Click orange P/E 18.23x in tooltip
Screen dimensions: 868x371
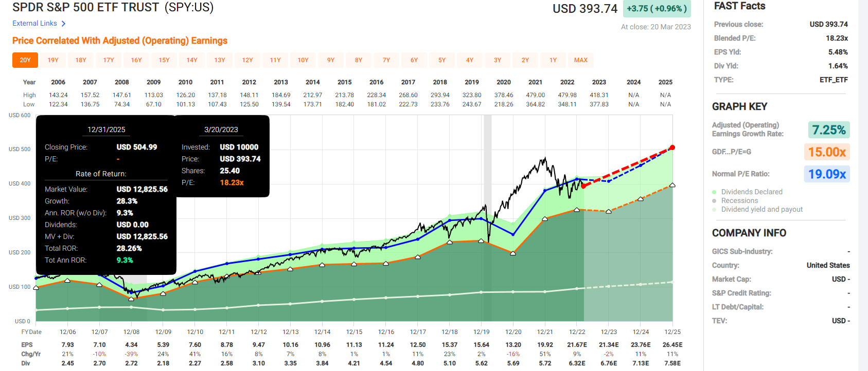pos(232,182)
